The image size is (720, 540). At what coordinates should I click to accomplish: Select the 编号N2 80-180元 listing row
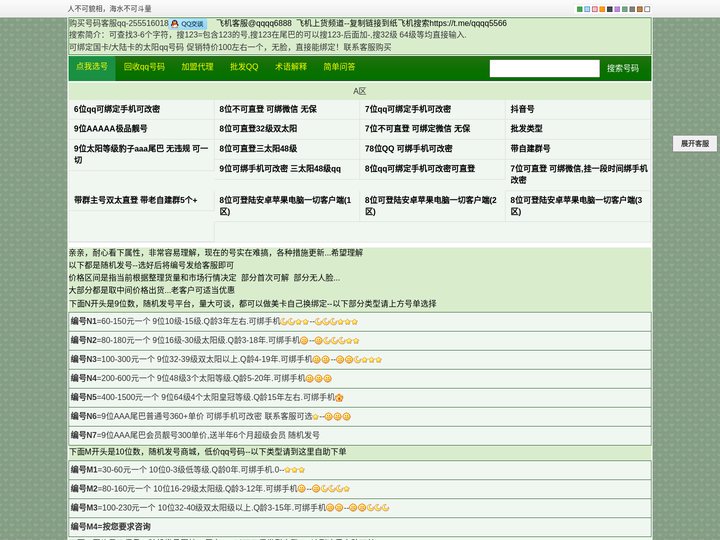pyautogui.click(x=360, y=341)
